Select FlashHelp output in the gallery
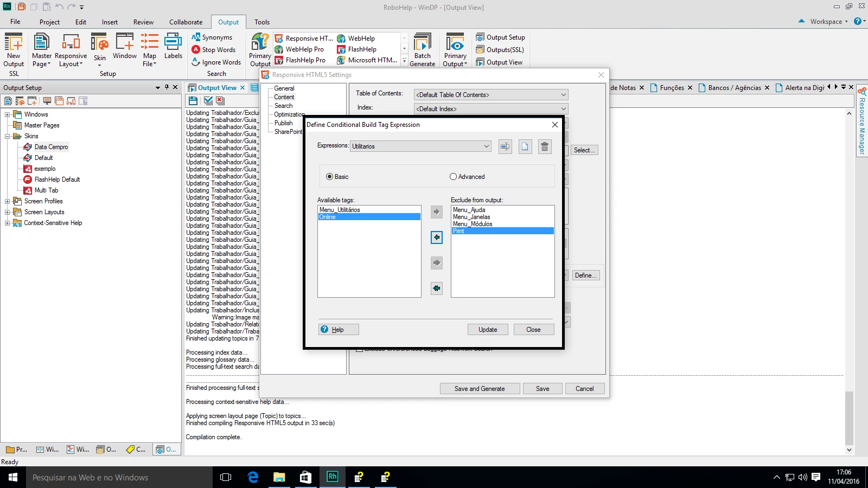 (356, 49)
